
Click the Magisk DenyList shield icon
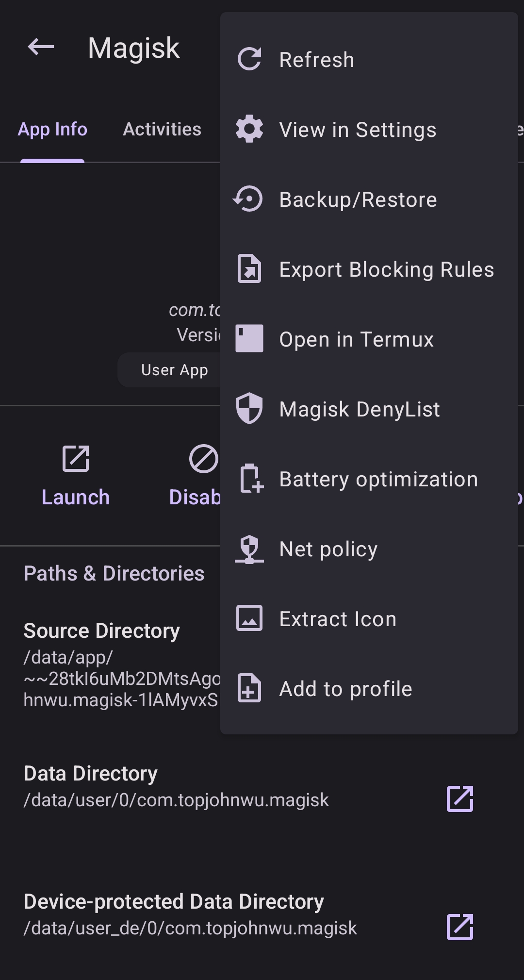[249, 409]
